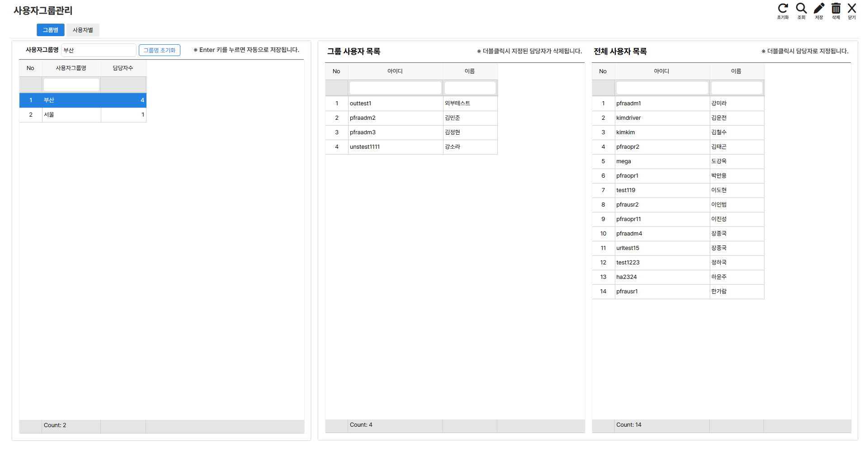This screenshot has height=452, width=868.
Task: Select urltest15 row
Action: click(678, 248)
